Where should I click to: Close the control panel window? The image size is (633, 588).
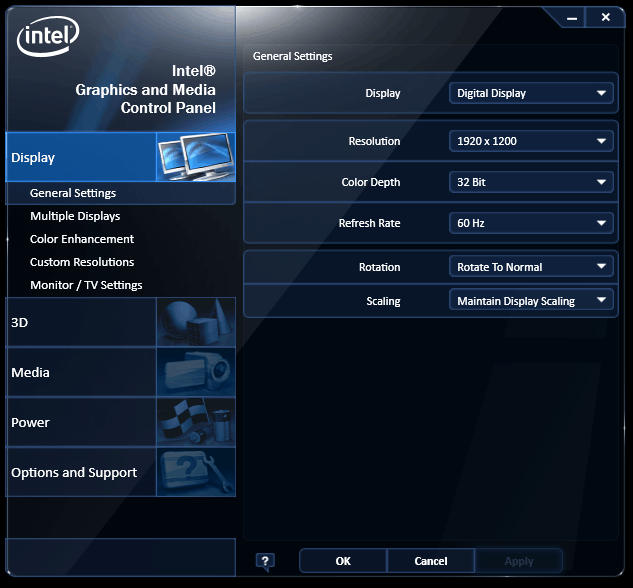(605, 17)
